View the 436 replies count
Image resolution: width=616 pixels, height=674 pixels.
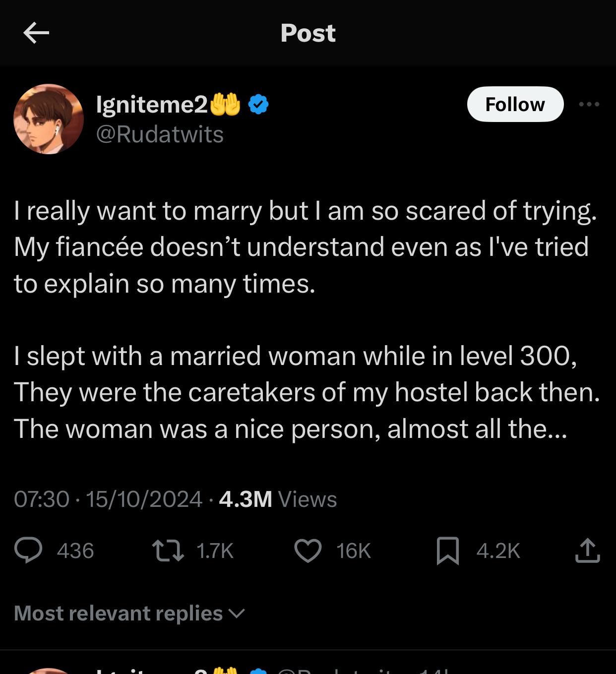75,551
